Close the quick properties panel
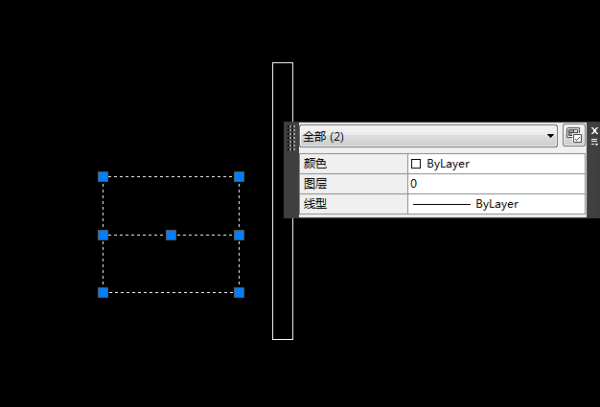The height and width of the screenshot is (407, 600). coord(594,130)
